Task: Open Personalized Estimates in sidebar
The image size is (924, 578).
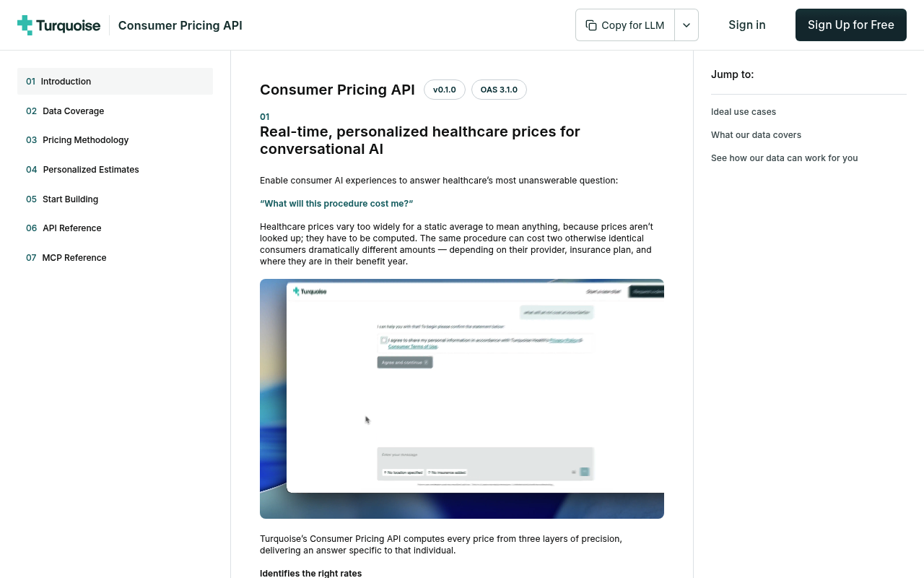Action: tap(115, 170)
